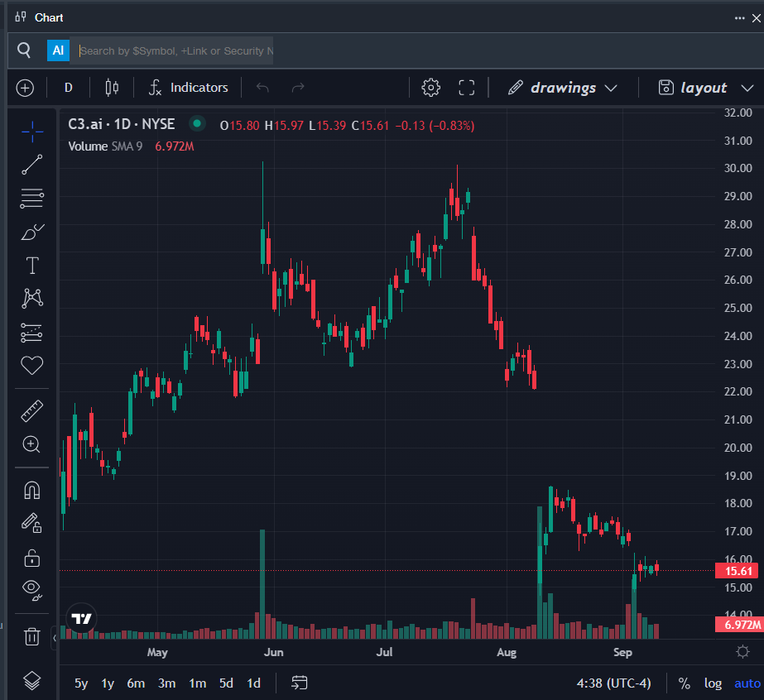The width and height of the screenshot is (764, 700).
Task: Select the brush drawing tool
Action: click(x=32, y=233)
